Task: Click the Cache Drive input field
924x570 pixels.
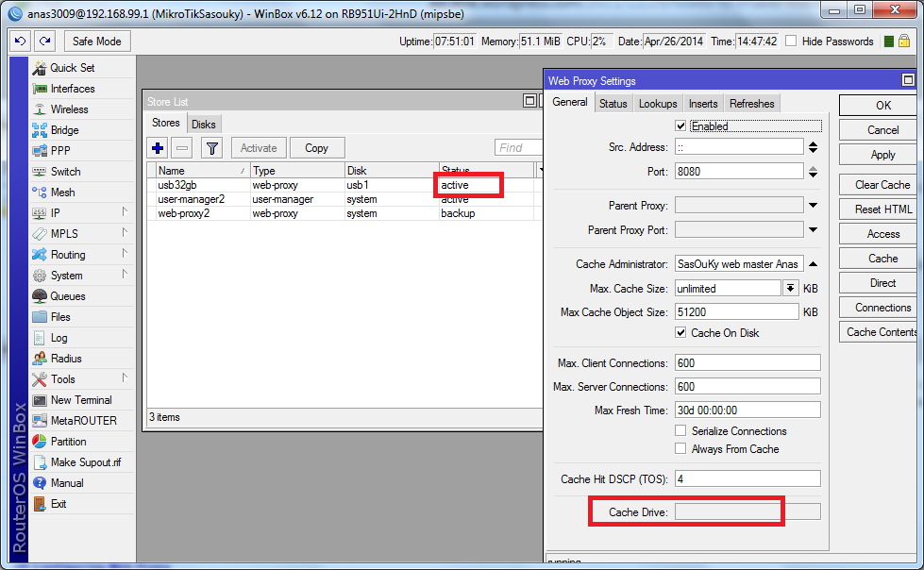Action: click(748, 511)
